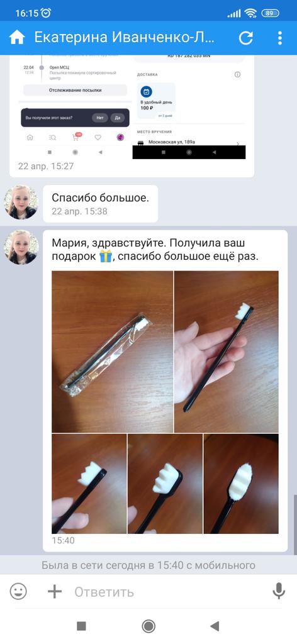This screenshot has width=297, height=644.
Task: Open photo of hand holding toothbrush
Action: 227,352
